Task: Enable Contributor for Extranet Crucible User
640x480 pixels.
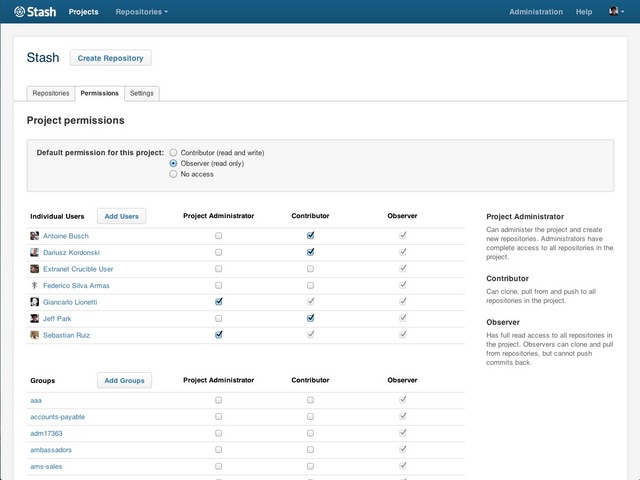Action: point(311,269)
